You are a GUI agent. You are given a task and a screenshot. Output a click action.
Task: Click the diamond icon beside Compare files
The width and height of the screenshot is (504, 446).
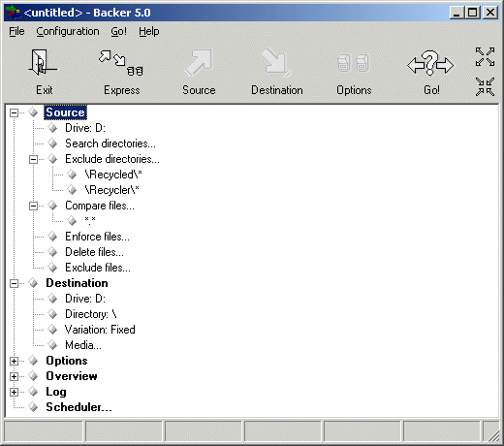coord(52,206)
